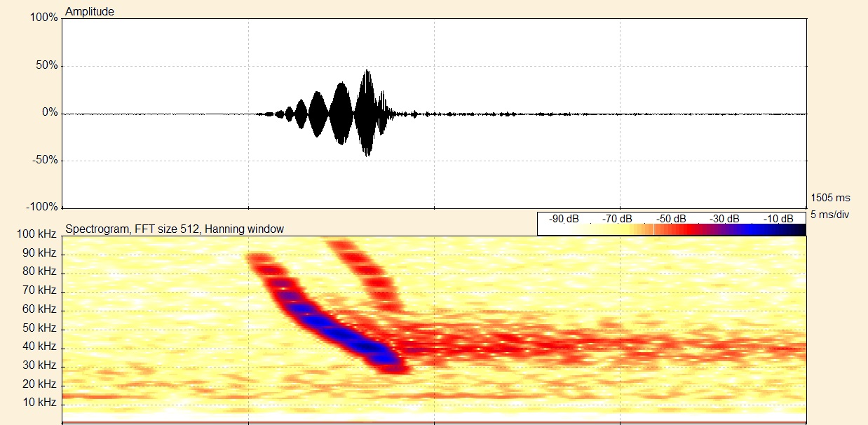Image resolution: width=868 pixels, height=425 pixels.
Task: Click the 50 kHz frequency label
Action: coord(39,328)
